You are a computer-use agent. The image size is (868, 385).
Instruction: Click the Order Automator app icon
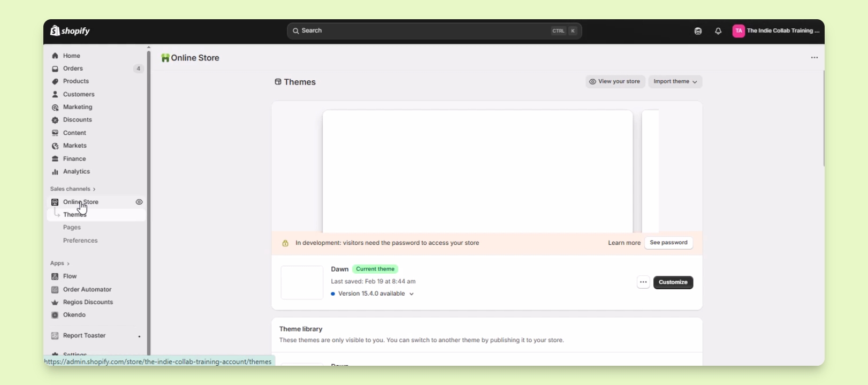(55, 290)
